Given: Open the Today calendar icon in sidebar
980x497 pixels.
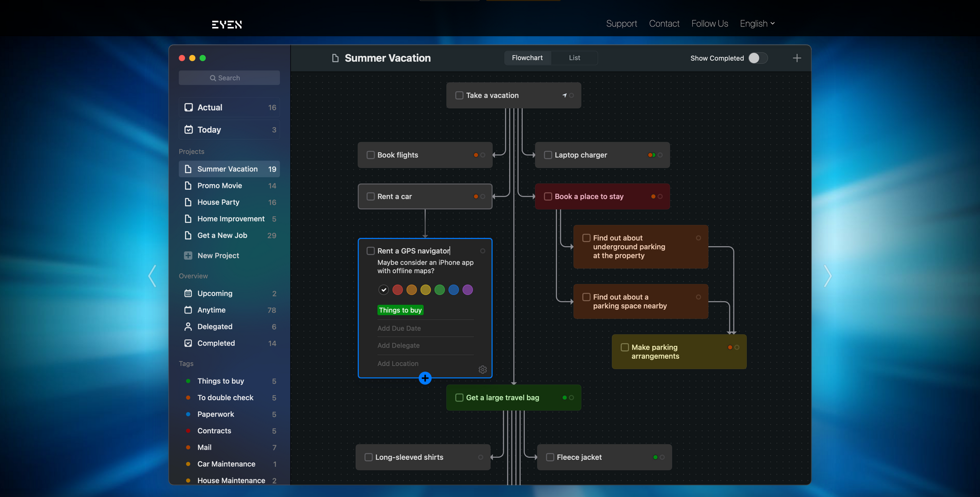Looking at the screenshot, I should click(188, 130).
